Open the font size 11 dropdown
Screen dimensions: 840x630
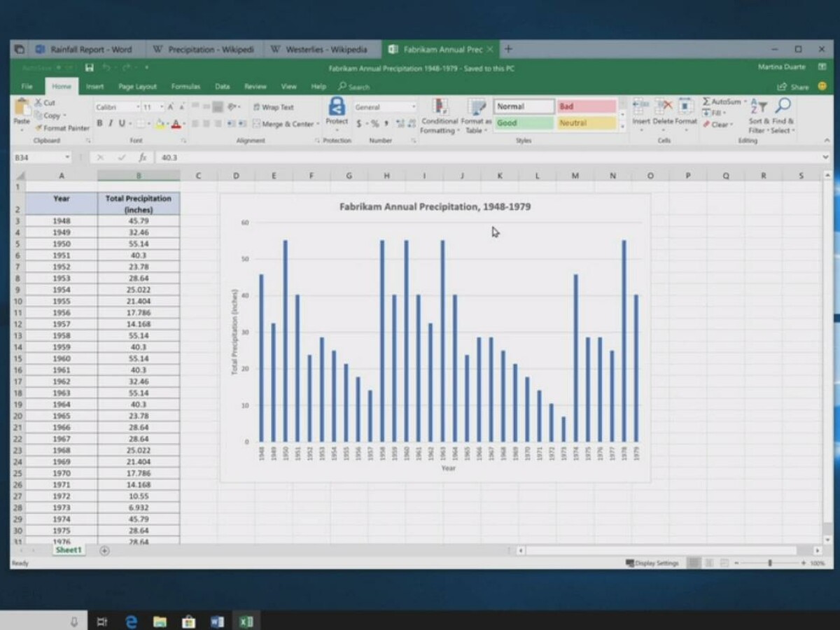(162, 107)
